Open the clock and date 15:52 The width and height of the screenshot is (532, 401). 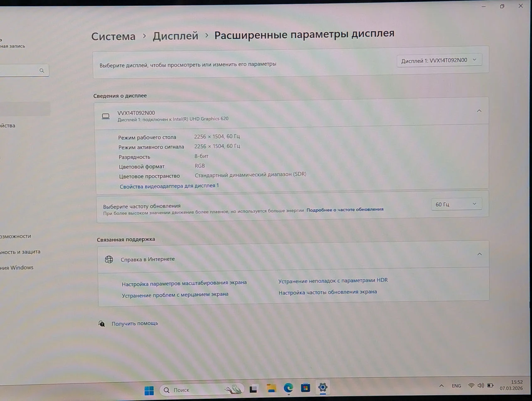point(512,385)
